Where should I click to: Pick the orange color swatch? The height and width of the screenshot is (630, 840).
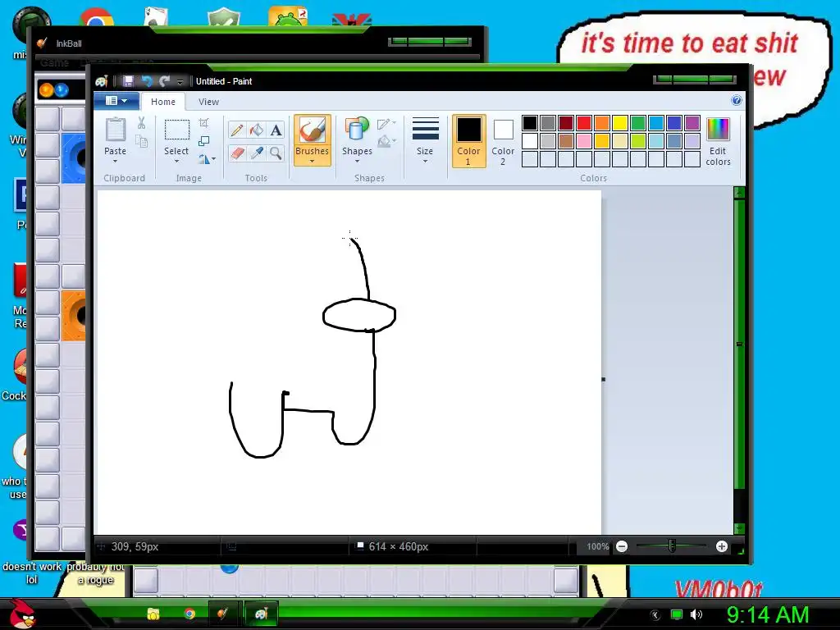[602, 123]
